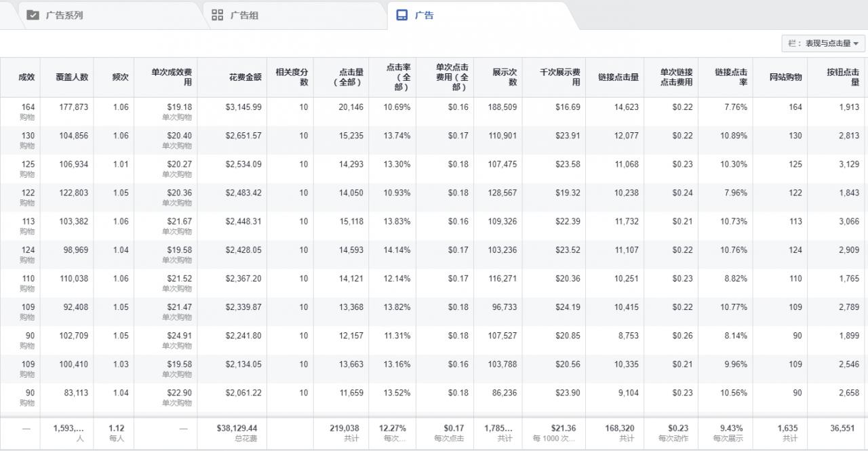Select the button clicks value 1,765

[849, 278]
